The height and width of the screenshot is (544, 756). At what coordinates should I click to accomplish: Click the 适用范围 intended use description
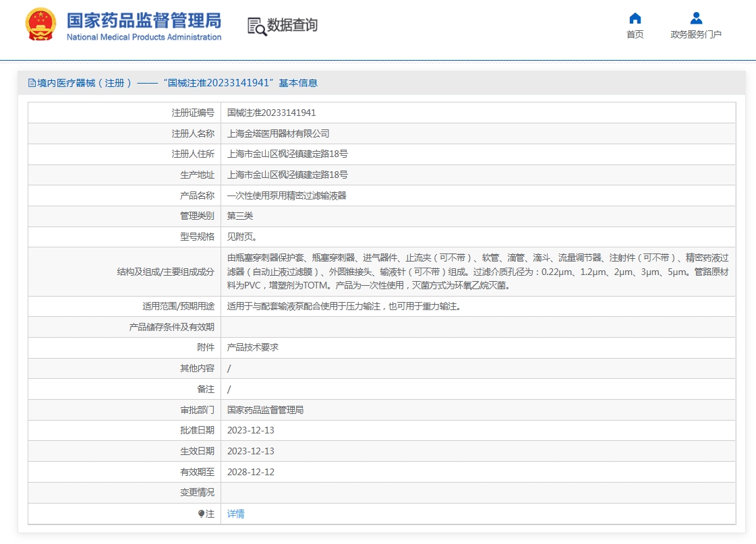tap(344, 307)
